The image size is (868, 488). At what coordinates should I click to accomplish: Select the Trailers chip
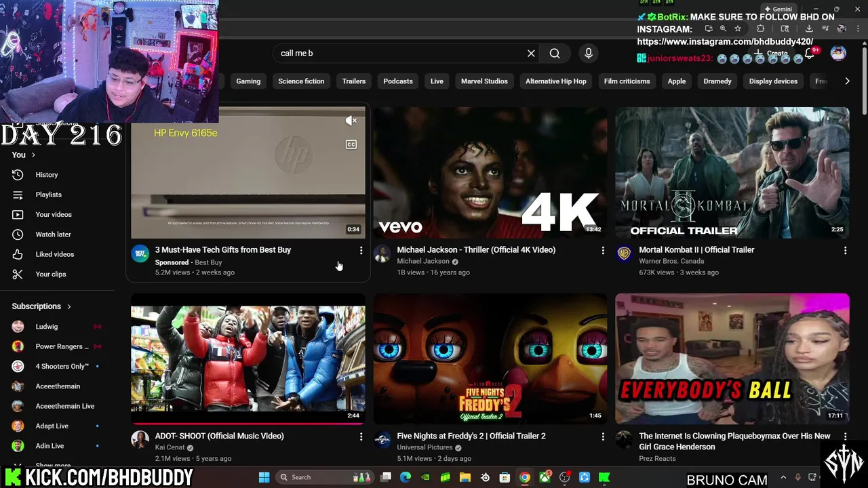[x=354, y=81]
